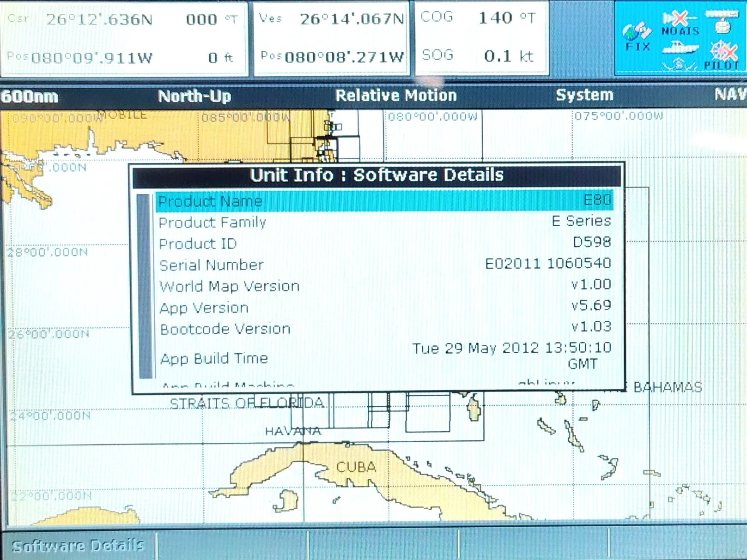This screenshot has width=747, height=560.
Task: Select the Bootcode Version row
Action: click(x=384, y=328)
